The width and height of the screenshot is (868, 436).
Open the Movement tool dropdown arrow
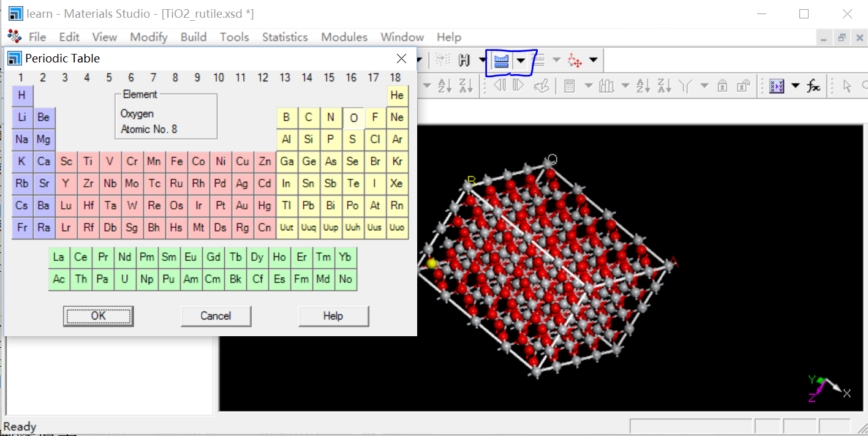tap(593, 60)
